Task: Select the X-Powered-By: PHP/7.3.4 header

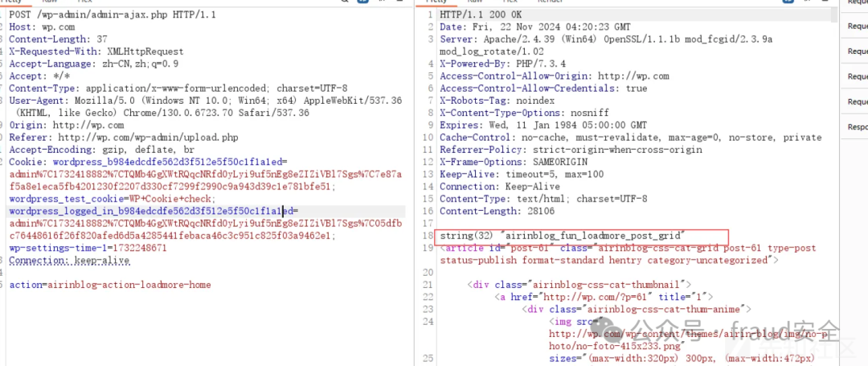Action: pos(502,64)
